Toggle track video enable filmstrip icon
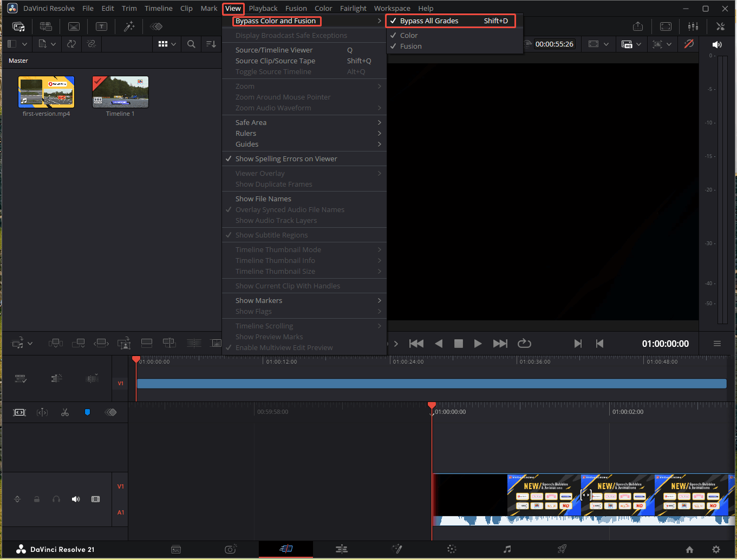Screen dimensions: 737x560 95,499
